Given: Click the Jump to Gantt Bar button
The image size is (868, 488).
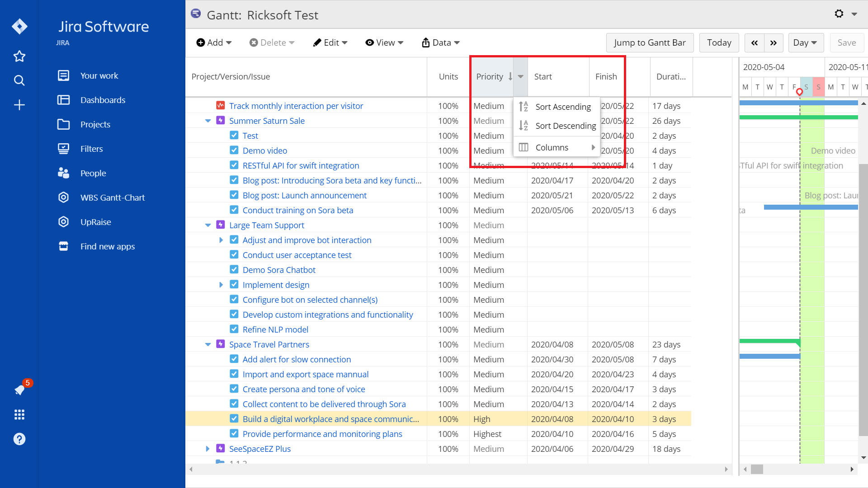Looking at the screenshot, I should click(650, 42).
